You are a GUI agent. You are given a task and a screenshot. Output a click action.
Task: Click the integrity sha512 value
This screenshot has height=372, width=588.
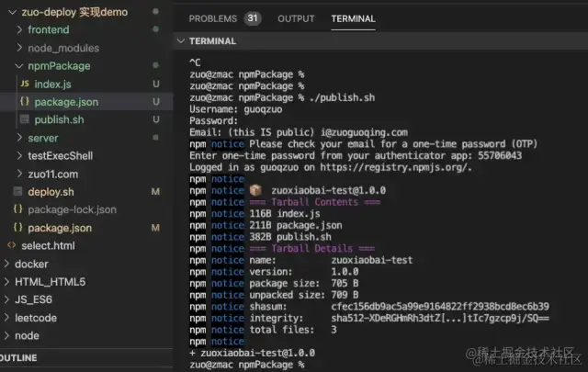point(440,318)
